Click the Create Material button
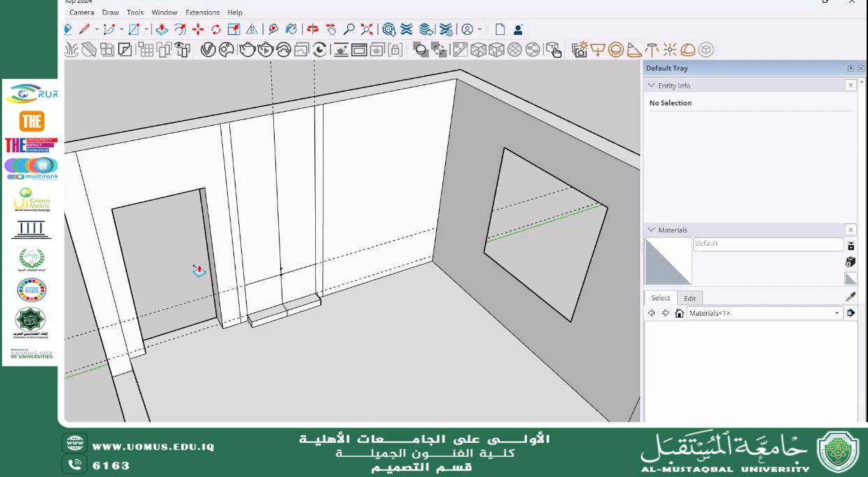Screen dimensions: 868x477 click(851, 262)
